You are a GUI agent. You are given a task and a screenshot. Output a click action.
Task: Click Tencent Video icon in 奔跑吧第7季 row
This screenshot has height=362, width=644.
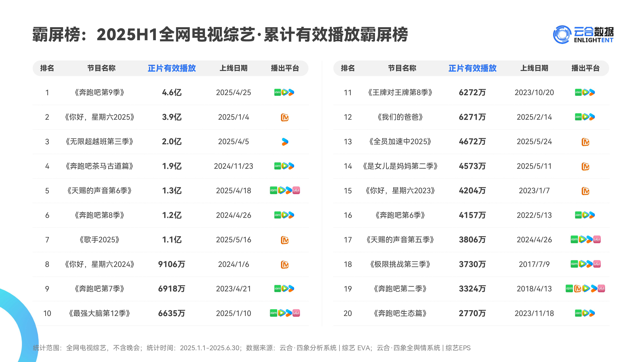coord(285,288)
